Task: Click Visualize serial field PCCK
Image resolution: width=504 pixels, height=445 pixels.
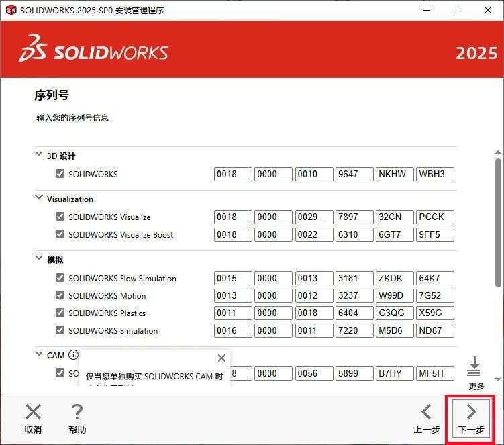Action: tap(435, 217)
